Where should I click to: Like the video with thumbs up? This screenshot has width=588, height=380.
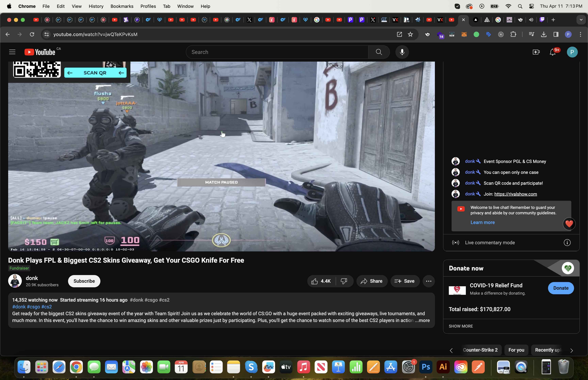pos(321,281)
